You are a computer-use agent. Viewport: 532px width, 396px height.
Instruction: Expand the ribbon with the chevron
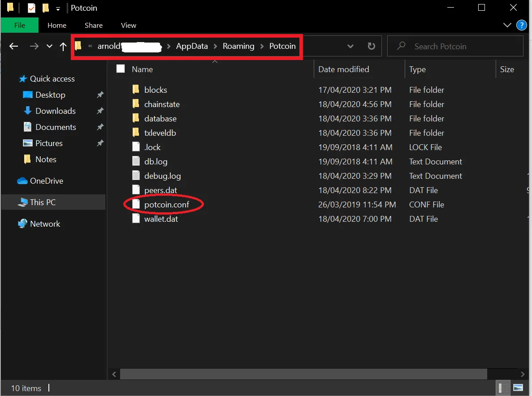click(507, 25)
